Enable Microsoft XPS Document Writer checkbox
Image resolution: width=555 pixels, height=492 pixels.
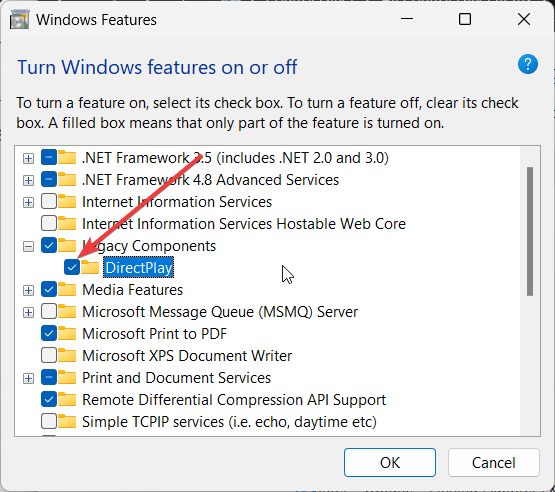pos(49,356)
